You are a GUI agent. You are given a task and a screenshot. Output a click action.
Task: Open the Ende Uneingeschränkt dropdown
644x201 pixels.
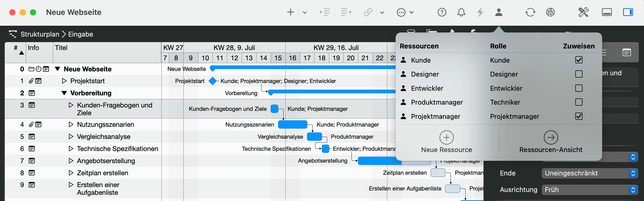[590, 173]
